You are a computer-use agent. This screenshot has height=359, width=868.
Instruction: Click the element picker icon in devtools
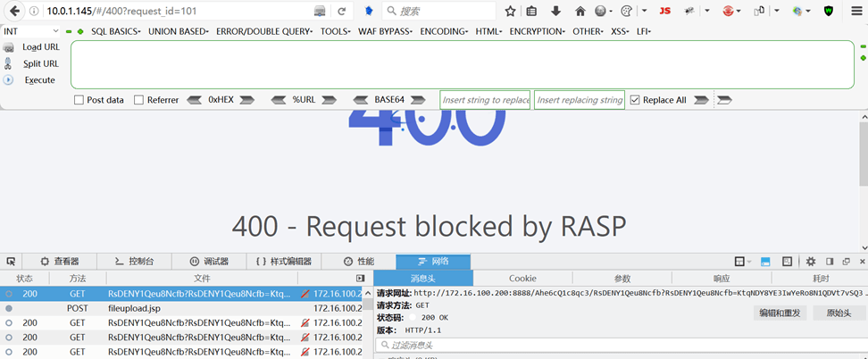point(11,262)
